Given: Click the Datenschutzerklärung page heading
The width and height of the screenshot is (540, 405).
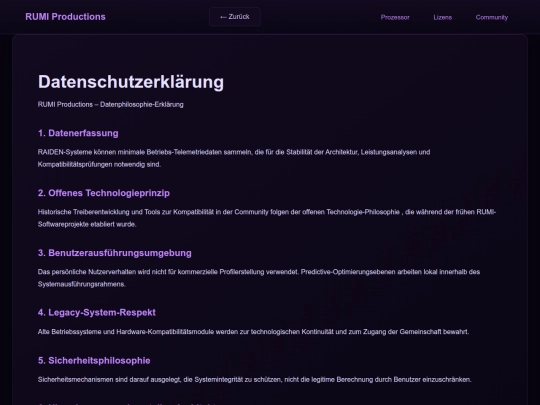Looking at the screenshot, I should pyautogui.click(x=131, y=82).
